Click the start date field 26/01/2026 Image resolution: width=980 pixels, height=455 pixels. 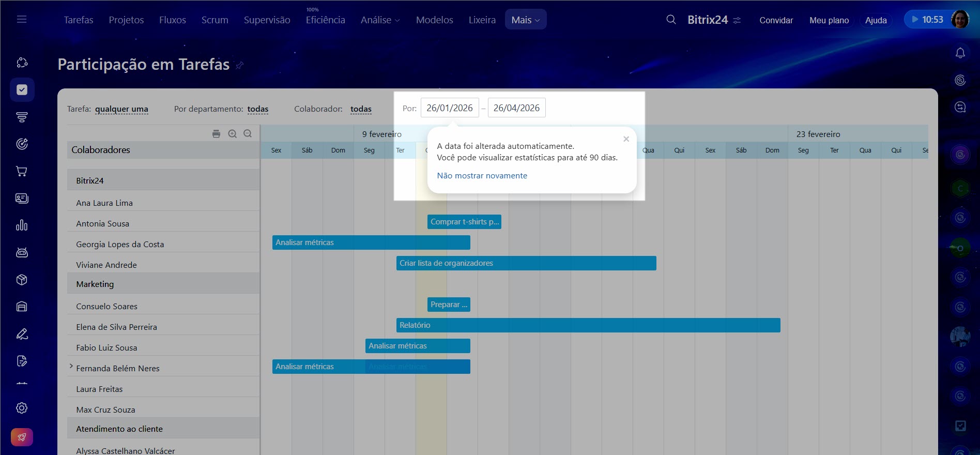449,108
